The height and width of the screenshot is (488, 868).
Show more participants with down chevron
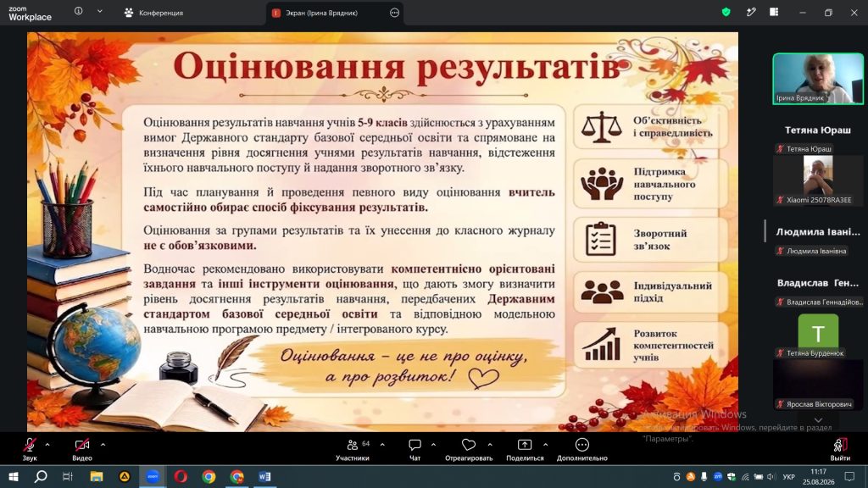818,420
